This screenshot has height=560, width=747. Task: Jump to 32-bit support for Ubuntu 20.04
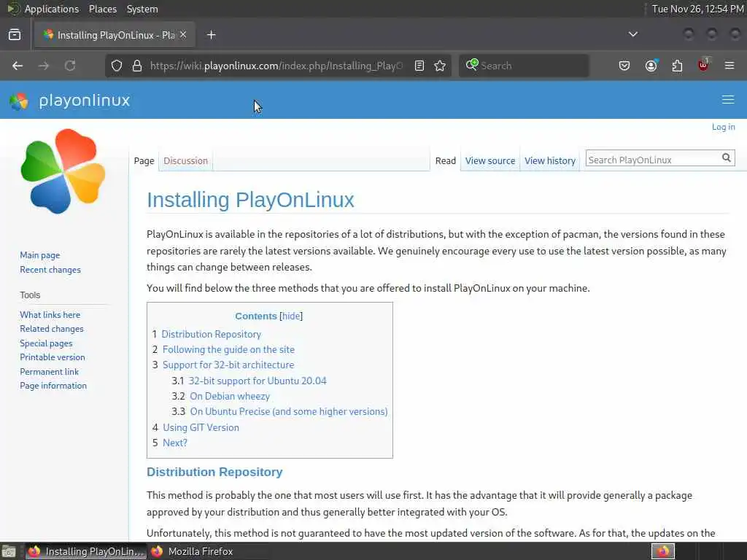point(258,381)
